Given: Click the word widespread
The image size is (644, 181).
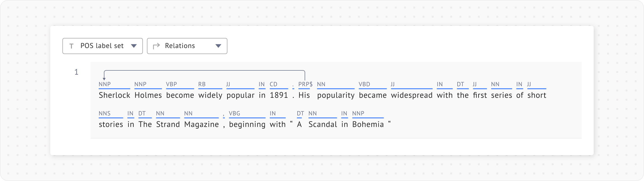Looking at the screenshot, I should (x=412, y=95).
